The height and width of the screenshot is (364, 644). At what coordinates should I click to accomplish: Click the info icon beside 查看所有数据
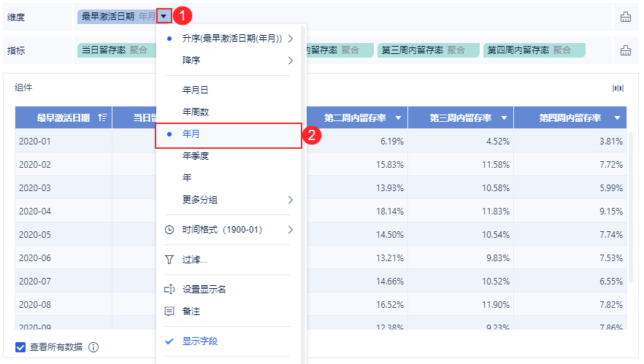coord(93,347)
